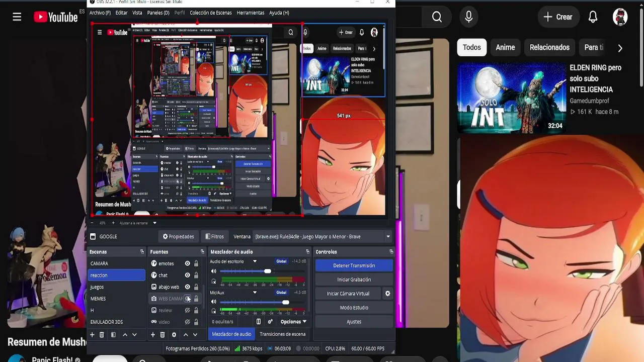Adjust the Mic/Aux volume slider

[262, 302]
